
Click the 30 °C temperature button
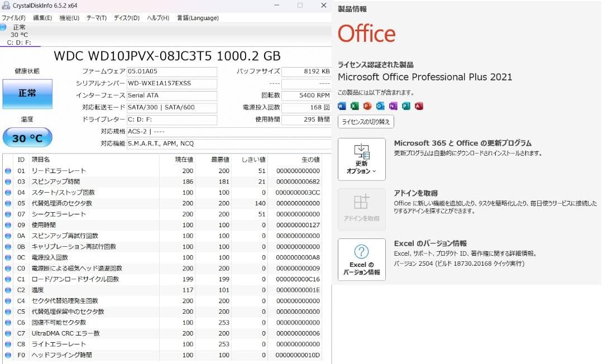pos(27,137)
